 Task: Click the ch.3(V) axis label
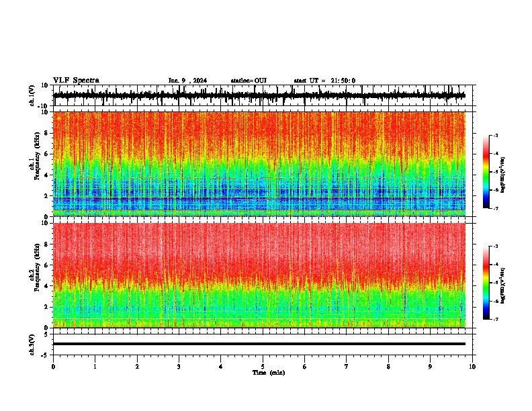click(32, 345)
